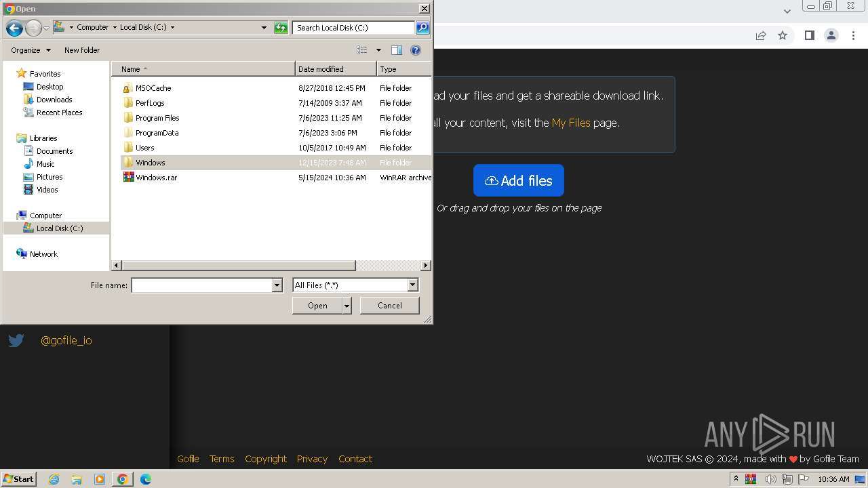Select the Program Files folder

[x=157, y=118]
